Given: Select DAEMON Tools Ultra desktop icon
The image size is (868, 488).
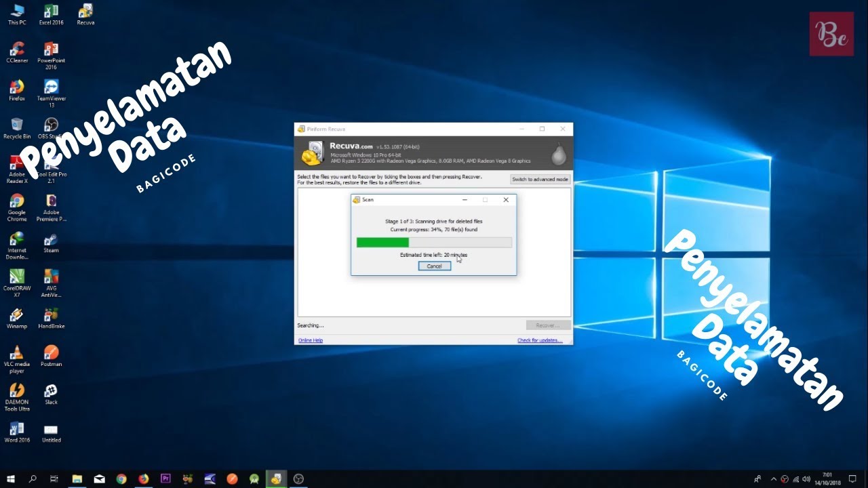Looking at the screenshot, I should click(x=17, y=397).
